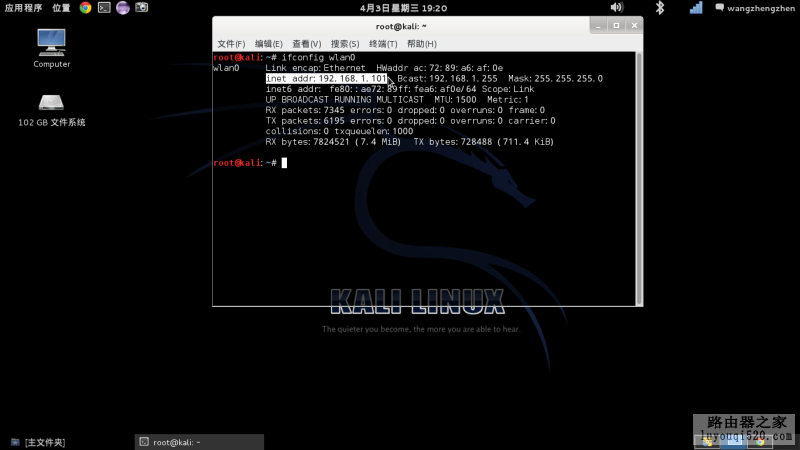Click the terminal vertical scrollbar
Image resolution: width=800 pixels, height=450 pixels.
[x=639, y=178]
